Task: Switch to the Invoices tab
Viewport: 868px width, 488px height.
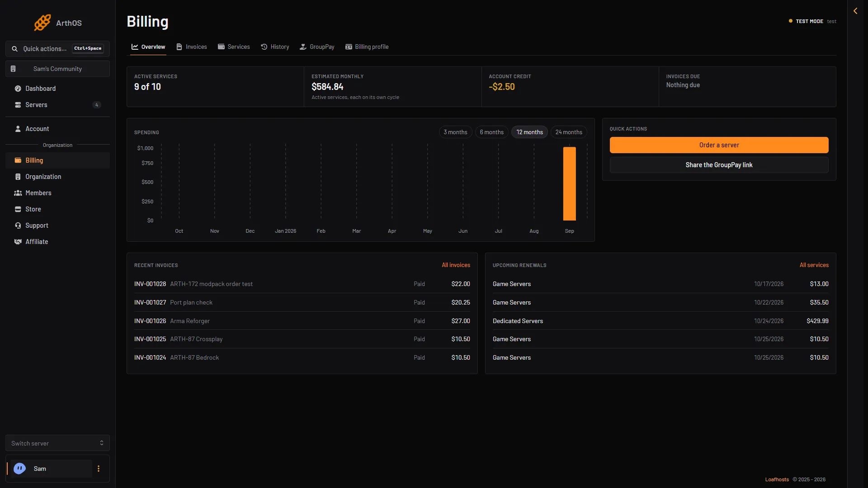Action: [192, 47]
